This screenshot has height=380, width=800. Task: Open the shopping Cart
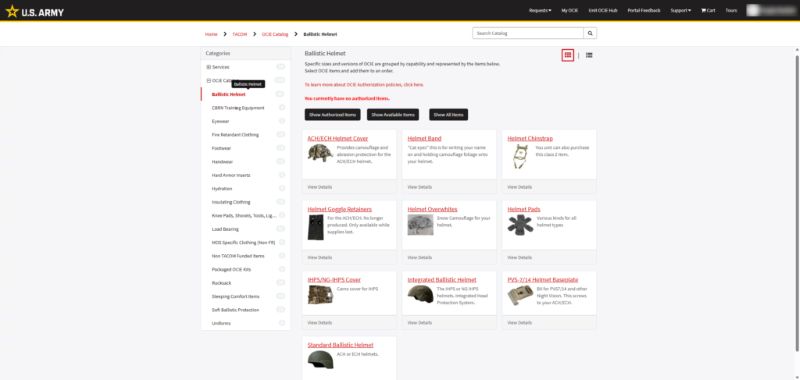[708, 10]
